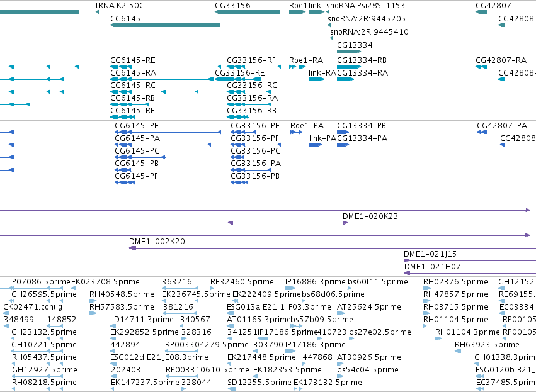Click the Roe1-RA transcript
The width and height of the screenshot is (536, 392).
click(x=297, y=67)
